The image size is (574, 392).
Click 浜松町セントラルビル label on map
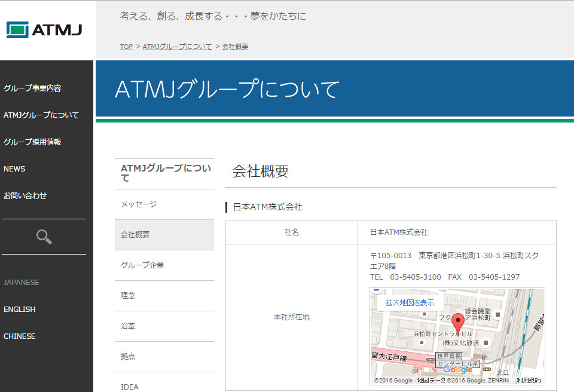[443, 334]
